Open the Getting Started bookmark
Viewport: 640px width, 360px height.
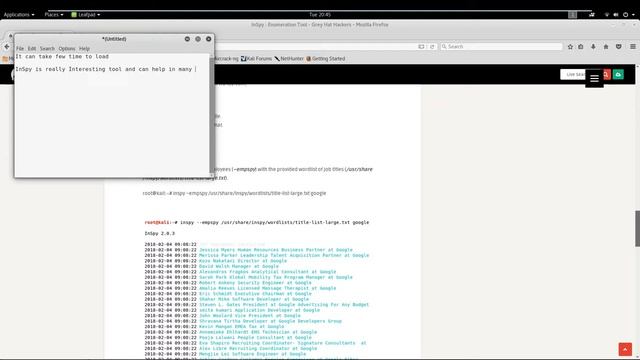(x=326, y=59)
